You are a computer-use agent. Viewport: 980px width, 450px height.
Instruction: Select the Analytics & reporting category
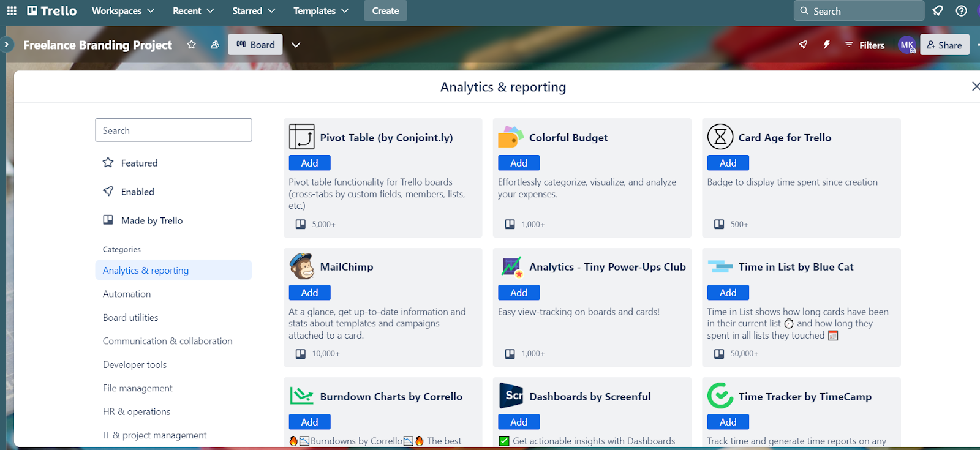click(173, 270)
